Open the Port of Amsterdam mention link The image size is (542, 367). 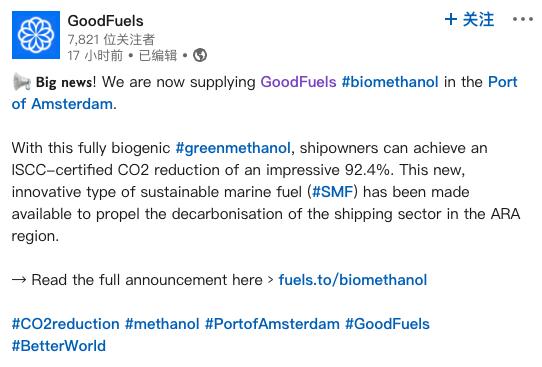(x=264, y=93)
